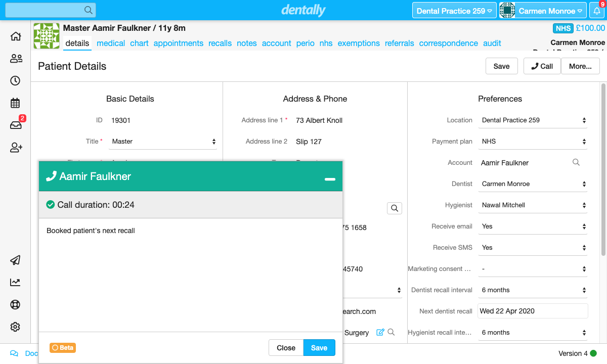Open the patients list sidebar icon
Viewport: 607px width, 364px height.
click(x=16, y=59)
